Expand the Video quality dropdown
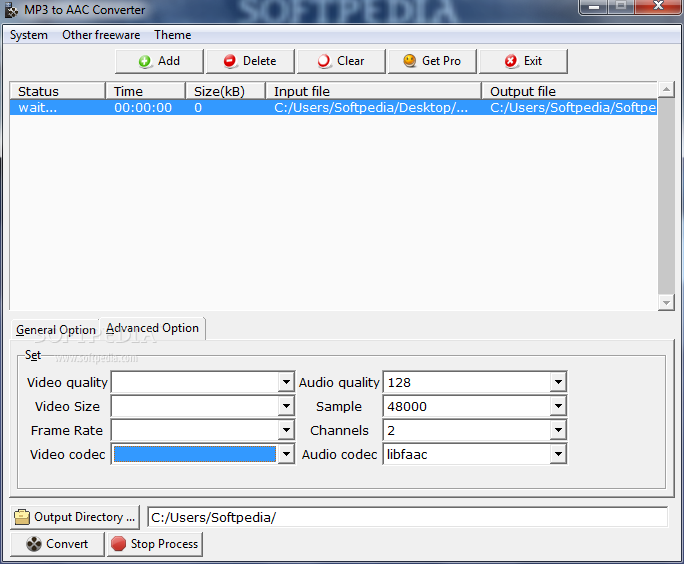The height and width of the screenshot is (564, 684). (286, 383)
